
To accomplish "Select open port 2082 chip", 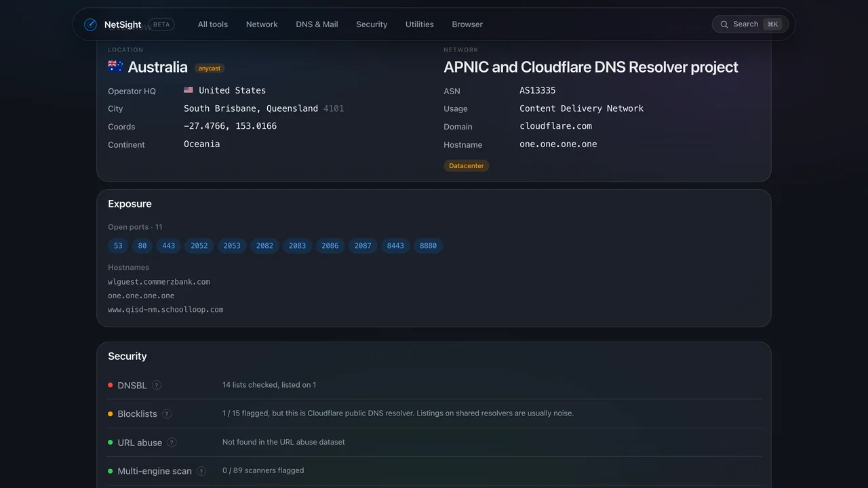I will point(264,245).
